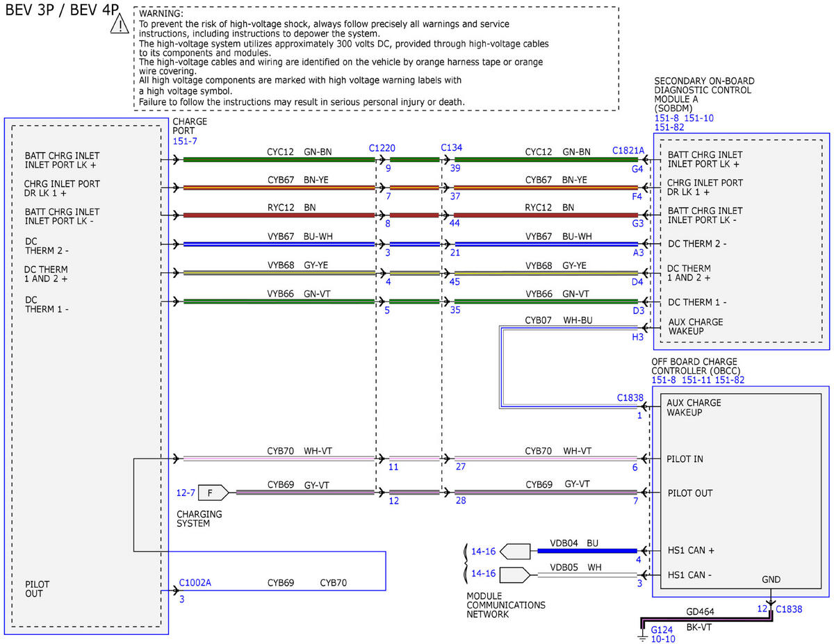Select the MODULE COMMUNICATIONS NETWORK label
The height and width of the screenshot is (644, 834).
[x=506, y=605]
